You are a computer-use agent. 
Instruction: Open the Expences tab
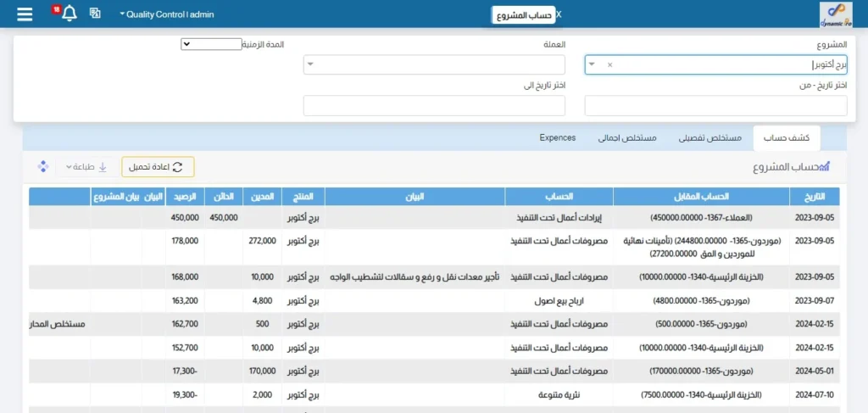[558, 137]
